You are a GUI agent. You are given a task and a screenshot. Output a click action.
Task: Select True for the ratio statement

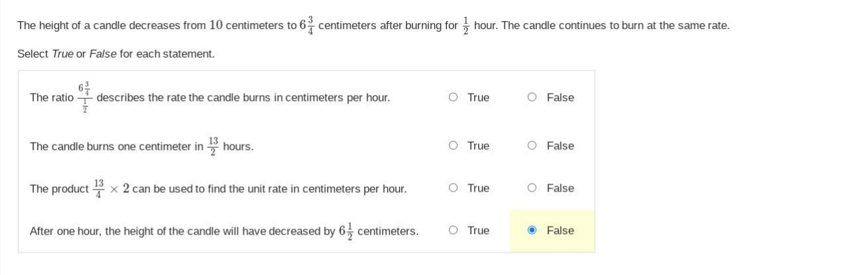click(x=453, y=97)
